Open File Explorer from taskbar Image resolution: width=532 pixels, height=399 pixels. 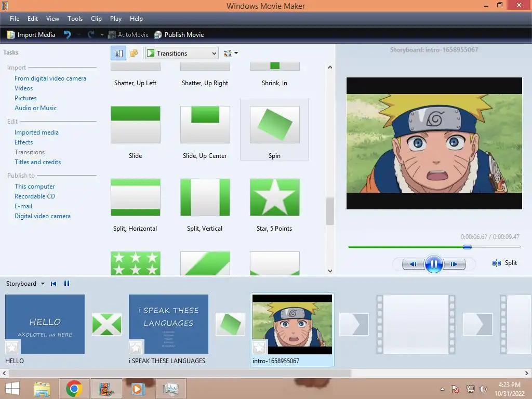[42, 389]
